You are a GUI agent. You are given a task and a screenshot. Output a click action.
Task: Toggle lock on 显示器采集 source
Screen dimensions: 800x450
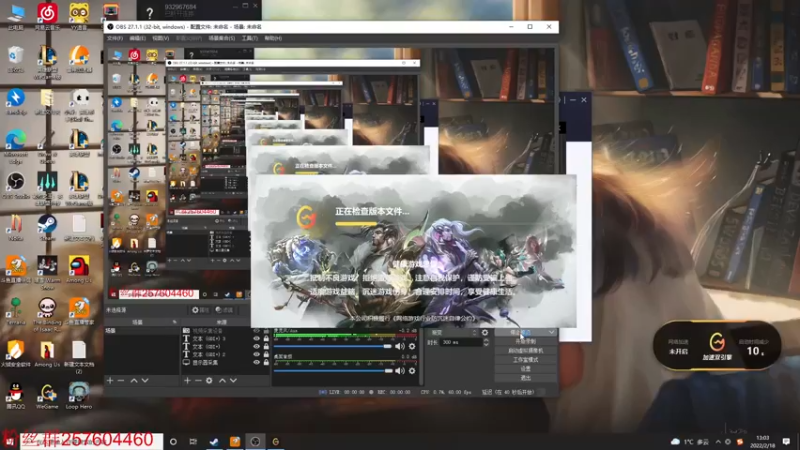(266, 363)
